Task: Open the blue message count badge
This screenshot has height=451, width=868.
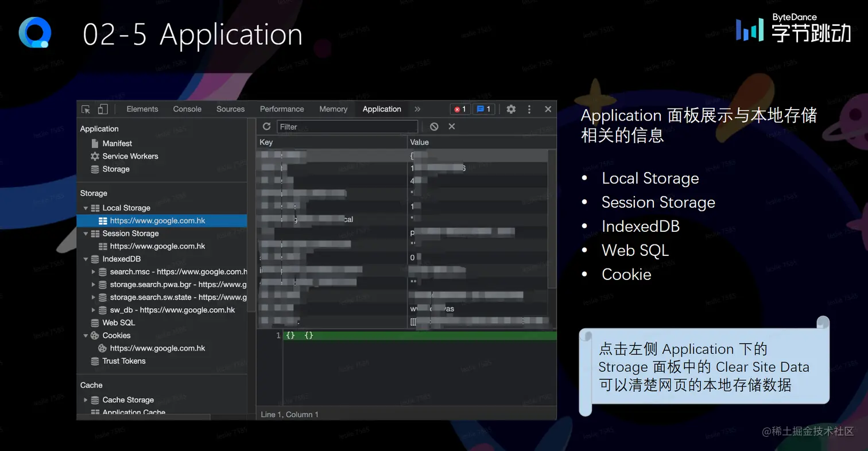Action: (x=483, y=109)
